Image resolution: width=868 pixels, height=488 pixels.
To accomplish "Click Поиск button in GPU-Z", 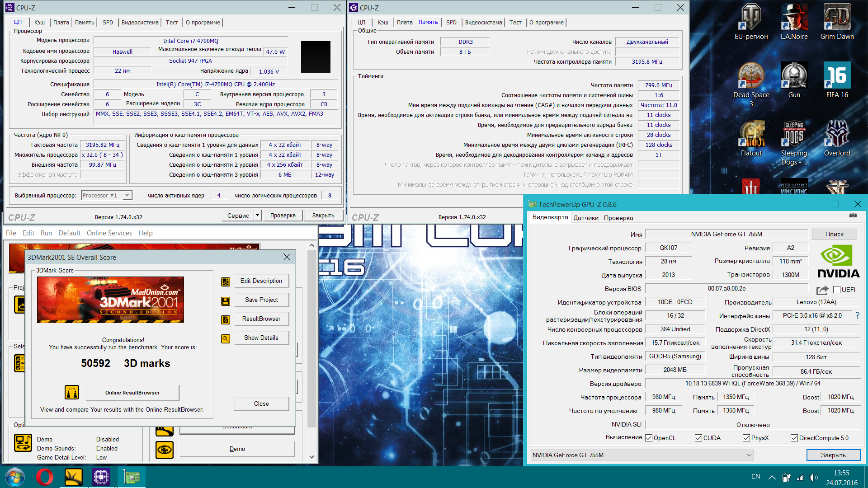I will 834,234.
